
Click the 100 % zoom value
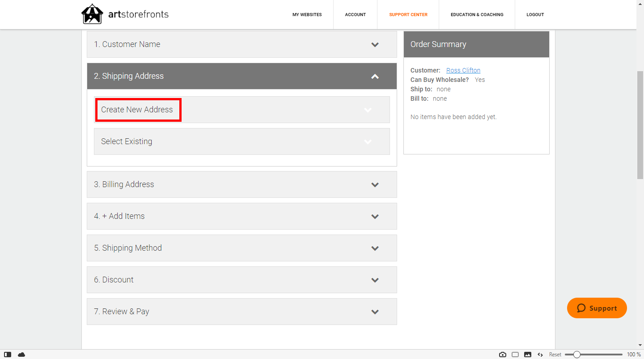point(634,355)
